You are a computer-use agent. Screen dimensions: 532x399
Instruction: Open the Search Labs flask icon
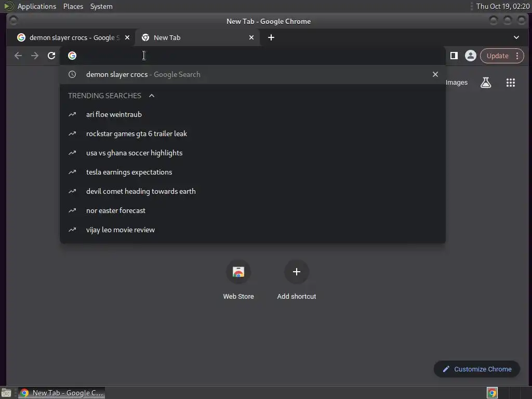[x=486, y=83]
